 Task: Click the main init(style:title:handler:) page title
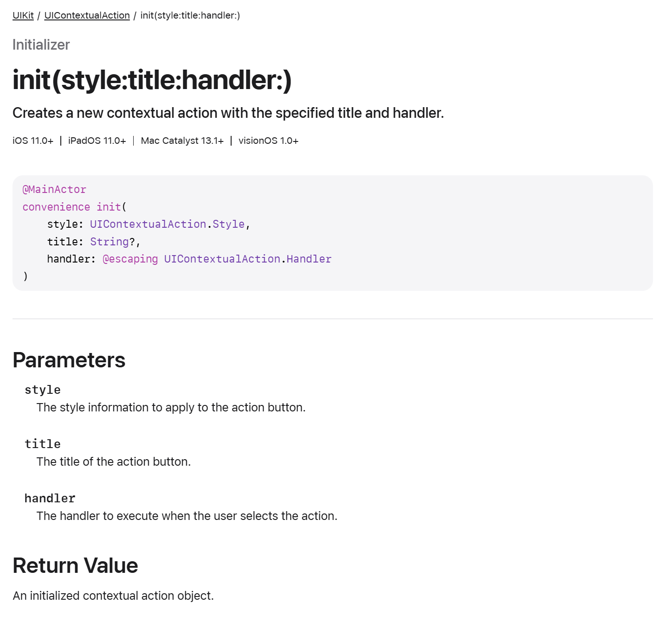(x=152, y=80)
